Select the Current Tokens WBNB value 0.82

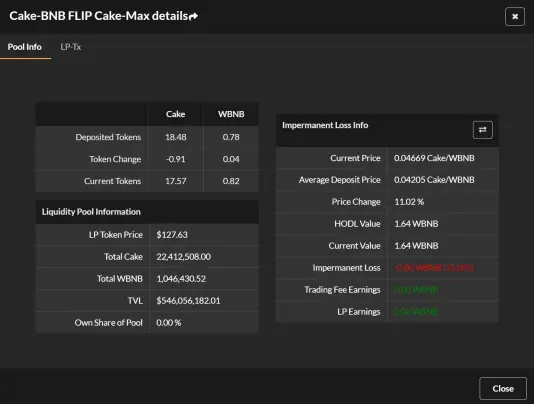click(231, 181)
